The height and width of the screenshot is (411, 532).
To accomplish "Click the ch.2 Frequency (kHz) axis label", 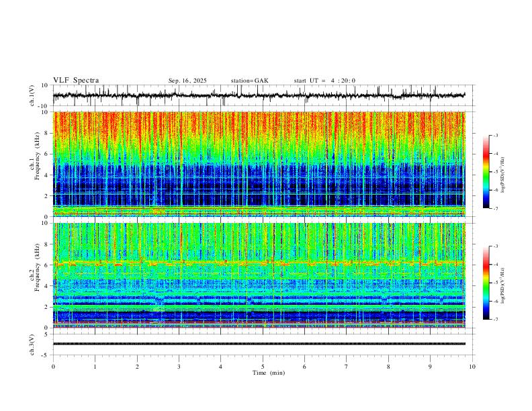I will 35,267.
